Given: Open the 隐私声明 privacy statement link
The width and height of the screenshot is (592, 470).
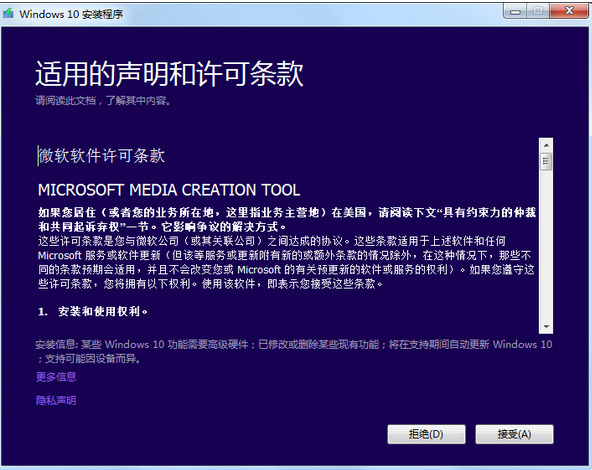Looking at the screenshot, I should point(56,400).
